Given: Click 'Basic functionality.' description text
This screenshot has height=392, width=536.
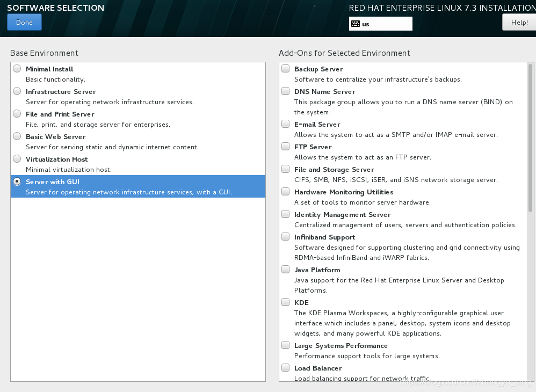Looking at the screenshot, I should pyautogui.click(x=56, y=79).
